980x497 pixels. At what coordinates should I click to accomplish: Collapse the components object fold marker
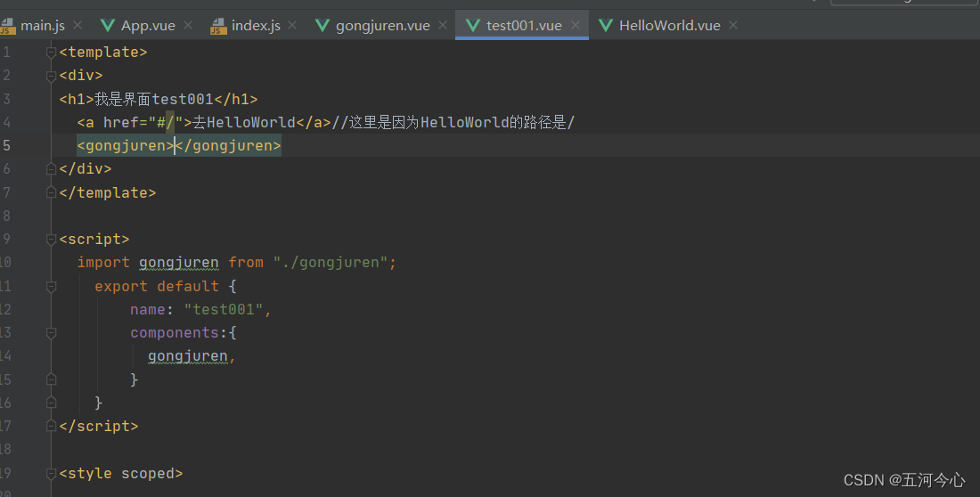pos(52,333)
